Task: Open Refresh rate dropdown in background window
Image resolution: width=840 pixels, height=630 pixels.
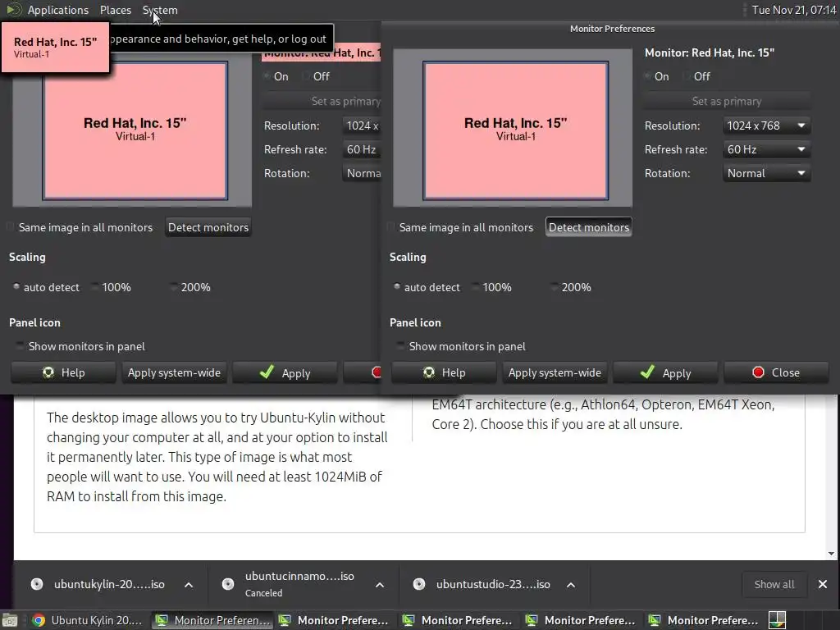Action: click(362, 149)
